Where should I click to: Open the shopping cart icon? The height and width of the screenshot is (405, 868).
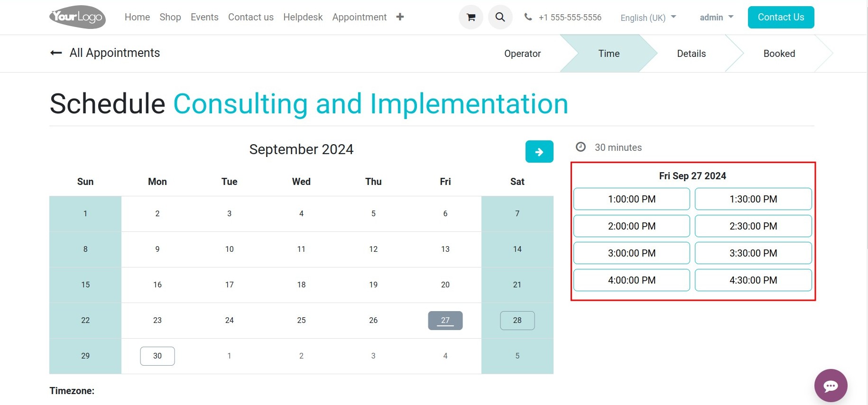point(471,17)
